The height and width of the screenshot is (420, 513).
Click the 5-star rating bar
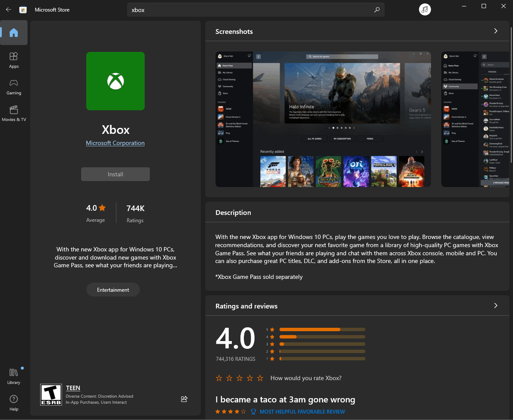point(322,329)
